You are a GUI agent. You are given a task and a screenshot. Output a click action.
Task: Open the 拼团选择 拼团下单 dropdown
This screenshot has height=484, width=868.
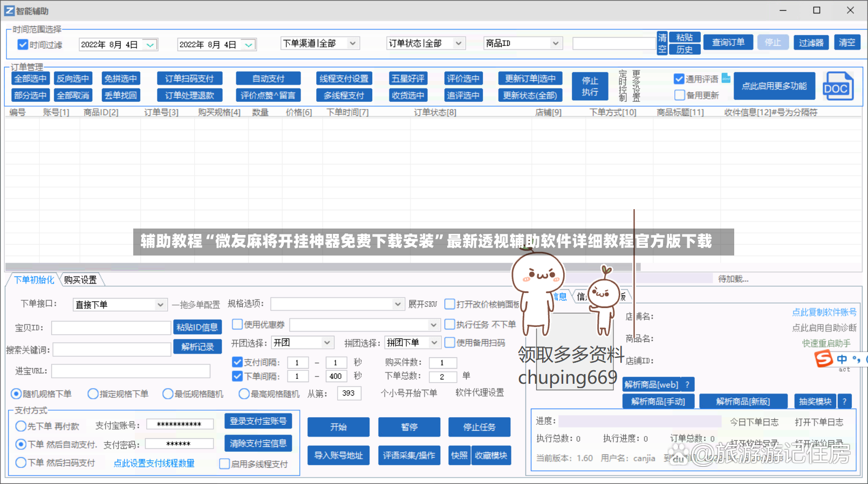(434, 342)
